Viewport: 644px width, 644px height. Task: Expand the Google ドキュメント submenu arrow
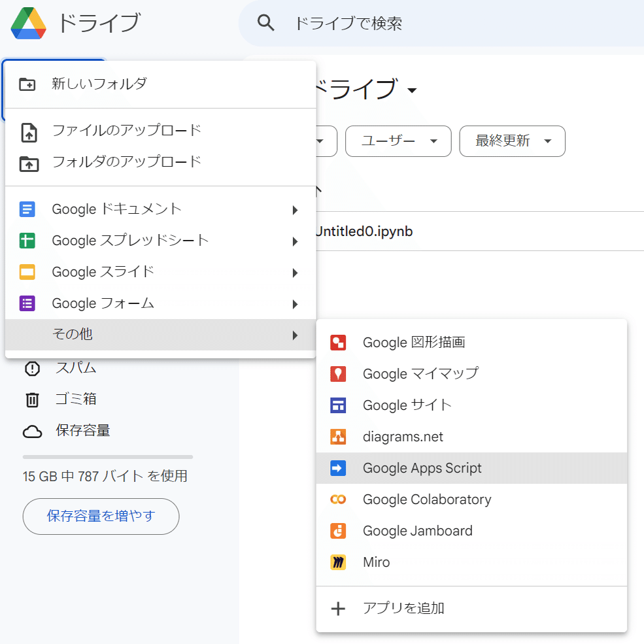(295, 211)
